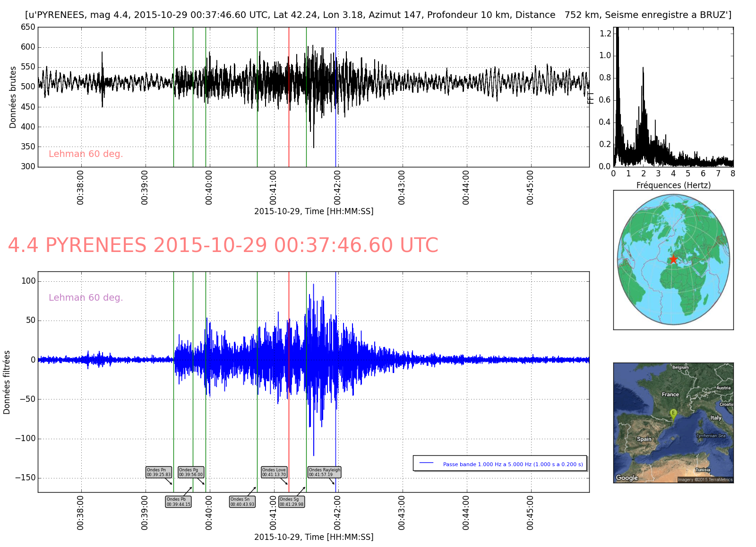Click the red star on the globe map
Image resolution: width=756 pixels, height=547 pixels.
(x=673, y=259)
